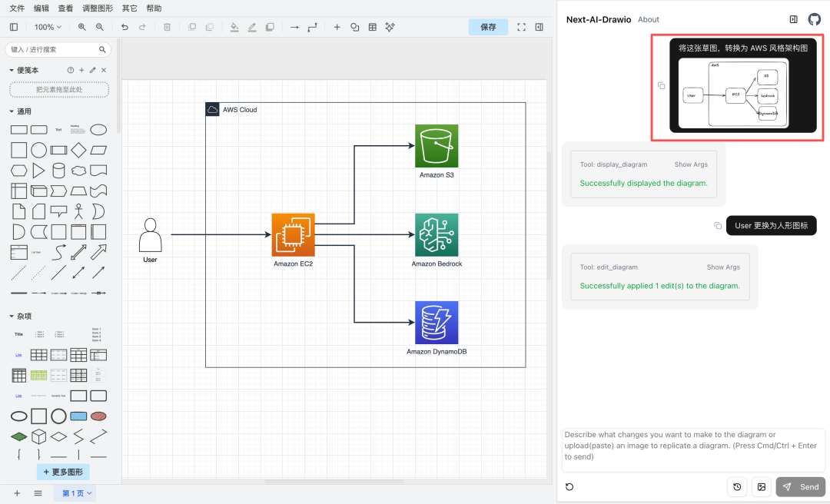Open chat history with clock icon
Viewport: 830px width, 504px height.
[x=737, y=487]
